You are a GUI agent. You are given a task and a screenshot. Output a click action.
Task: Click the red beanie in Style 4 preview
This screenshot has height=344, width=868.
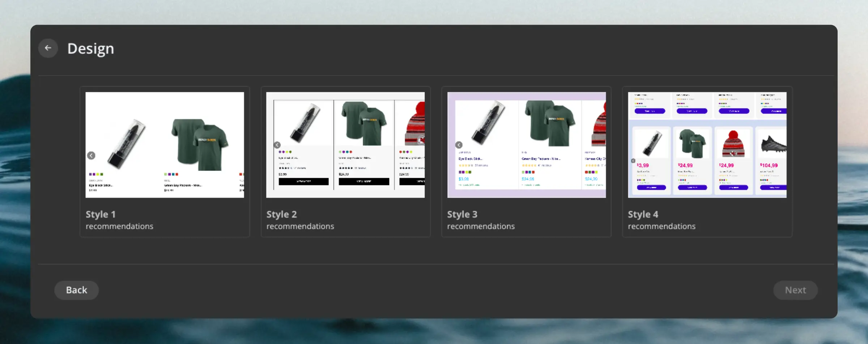(733, 144)
